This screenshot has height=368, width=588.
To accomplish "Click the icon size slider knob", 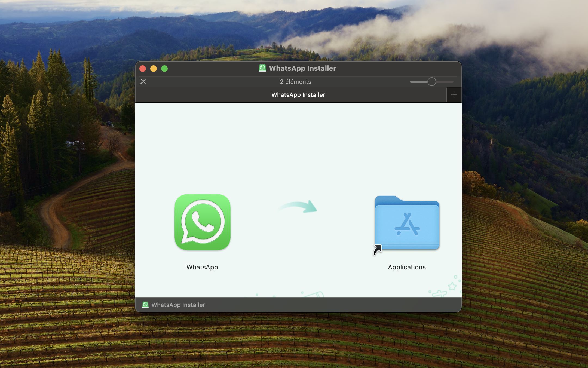I will 431,82.
